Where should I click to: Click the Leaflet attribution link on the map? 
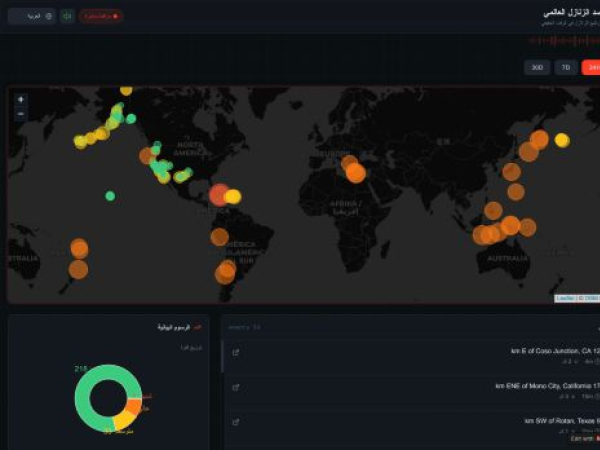tap(564, 298)
